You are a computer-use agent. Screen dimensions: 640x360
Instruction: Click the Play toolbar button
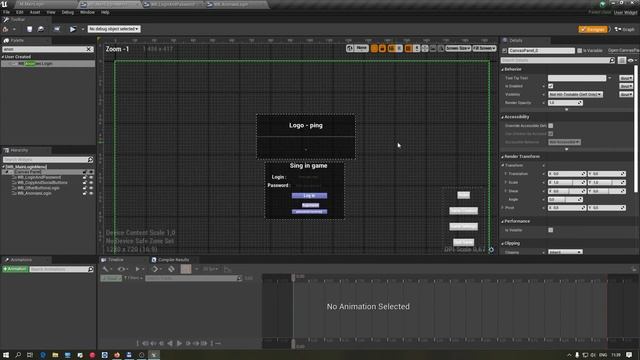click(x=73, y=29)
